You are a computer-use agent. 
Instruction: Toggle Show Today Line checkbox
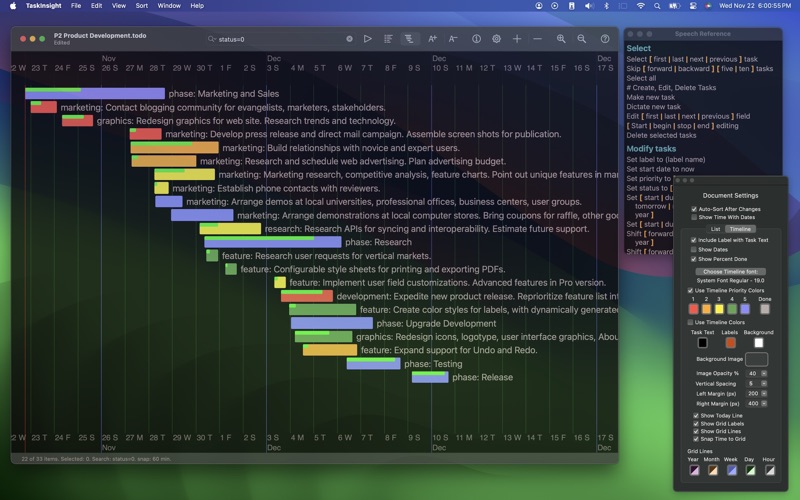[696, 416]
